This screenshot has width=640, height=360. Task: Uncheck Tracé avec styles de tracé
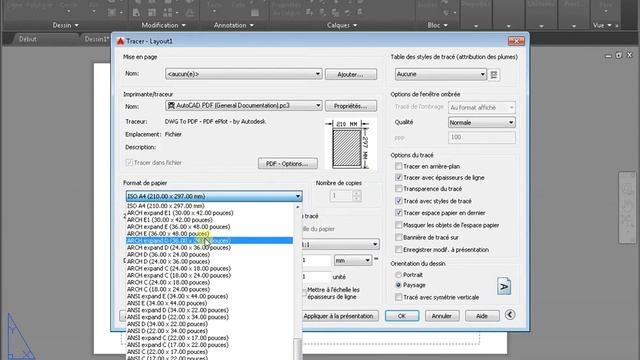click(x=398, y=201)
